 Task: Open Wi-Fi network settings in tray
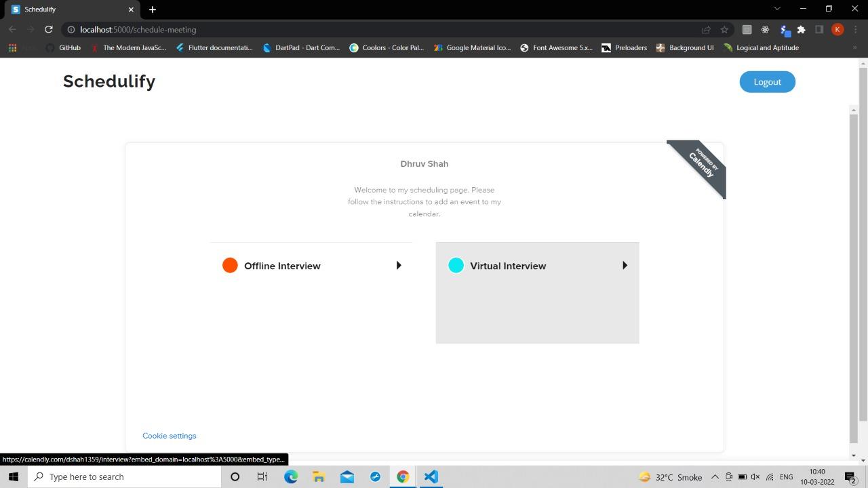click(x=769, y=477)
